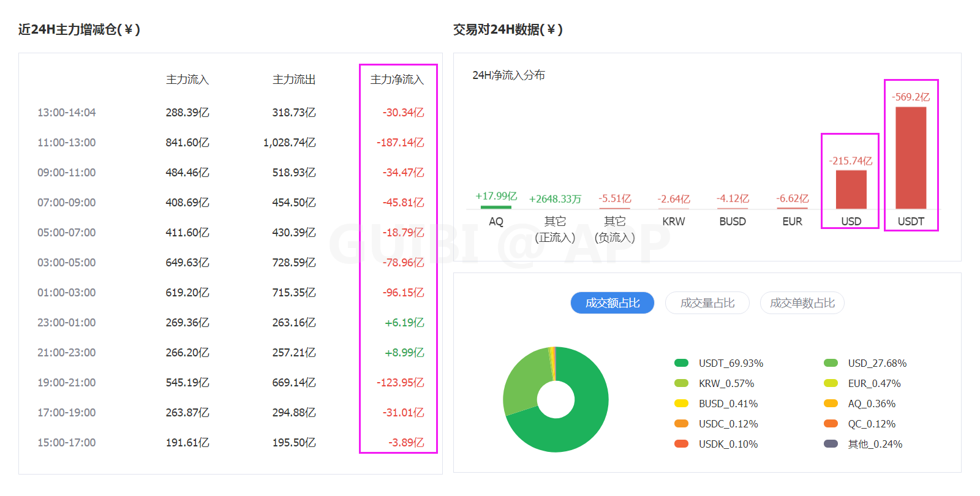The image size is (980, 496).
Task: Select the 01:00-03:00 time row
Action: [230, 293]
